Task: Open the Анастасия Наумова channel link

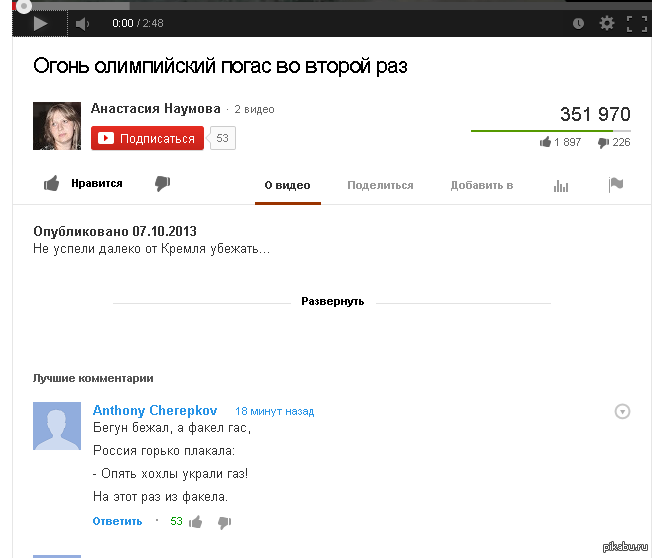Action: (155, 108)
